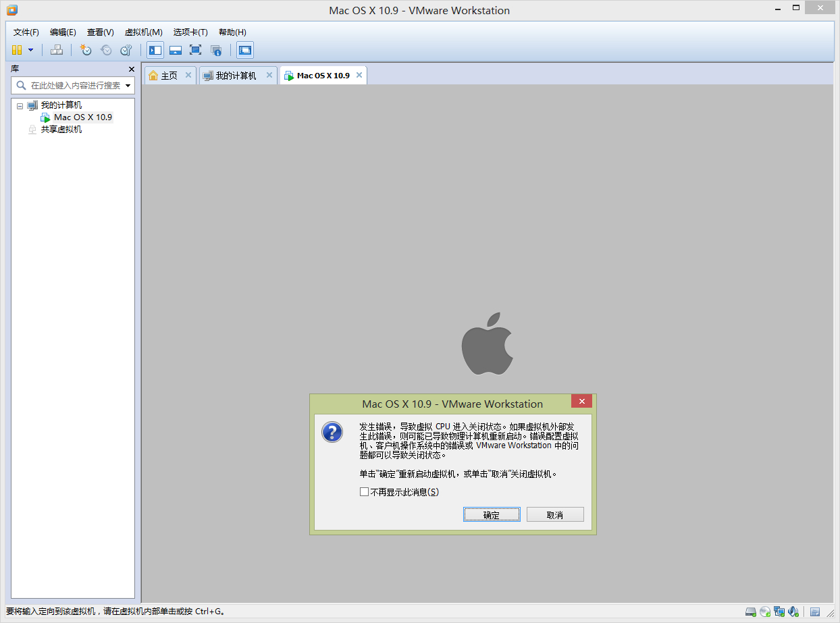Close the error dialog with red X
840x623 pixels.
[581, 402]
